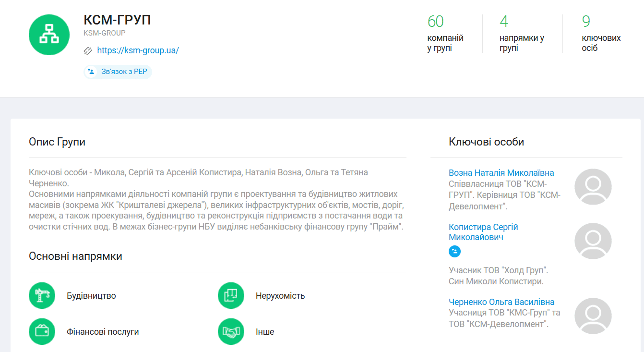Viewport: 644px width, 352px height.
Task: Click the Фінансові послуги wallet icon
Action: [42, 331]
